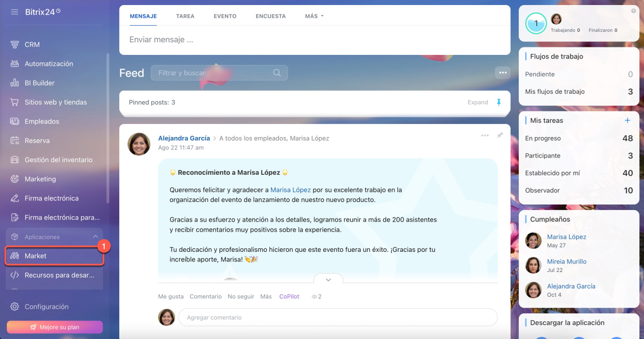
Task: Collapse the Aplicaciones section in the sidebar
Action: pos(95,237)
